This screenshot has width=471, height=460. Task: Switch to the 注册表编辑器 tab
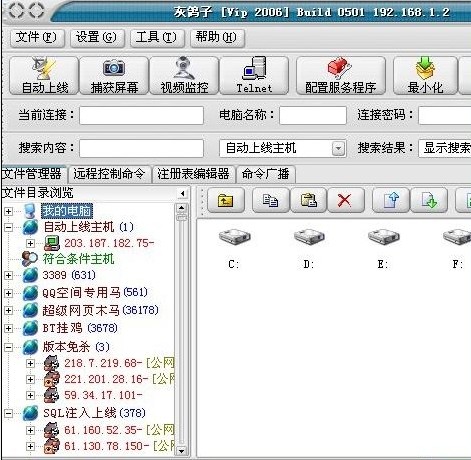coord(193,174)
